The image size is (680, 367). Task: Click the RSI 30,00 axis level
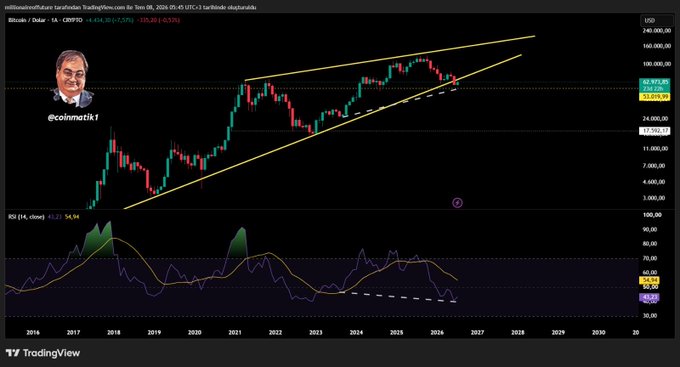[650, 316]
